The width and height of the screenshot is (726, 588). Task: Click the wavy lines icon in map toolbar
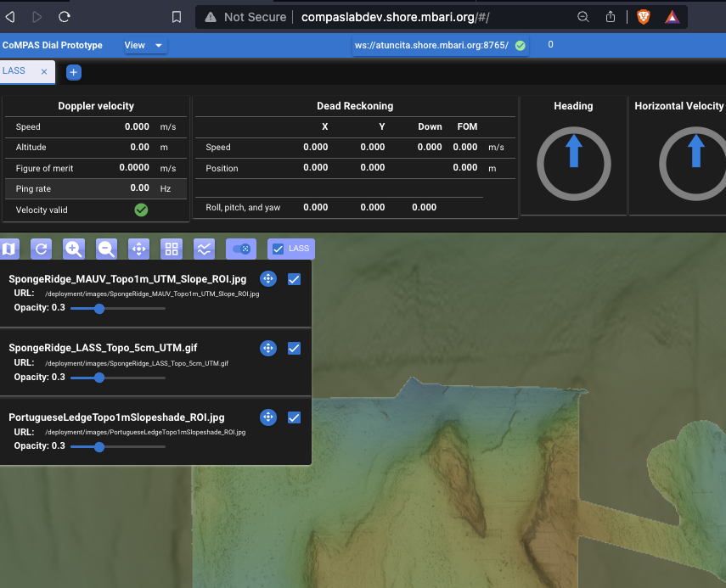pyautogui.click(x=204, y=249)
